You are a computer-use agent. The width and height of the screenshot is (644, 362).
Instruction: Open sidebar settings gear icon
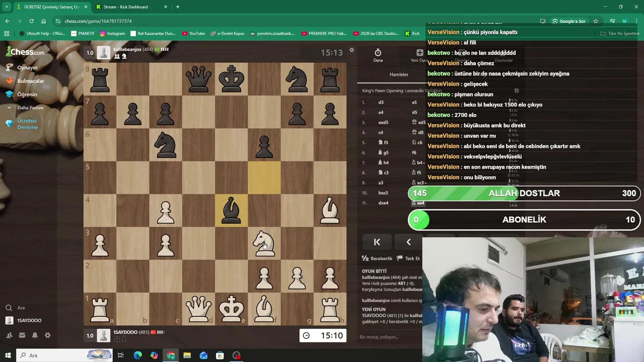pyautogui.click(x=47, y=335)
